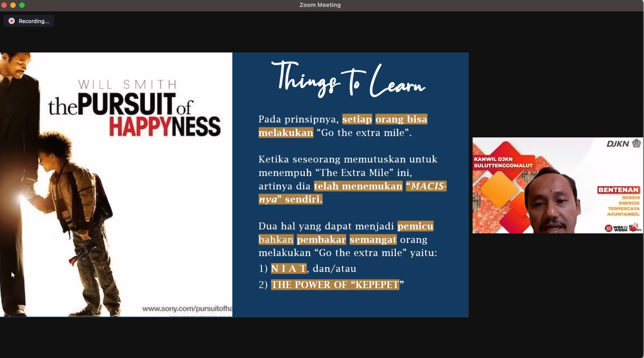Click the highlighted 'pemicu' word
The image size is (644, 358).
pos(415,226)
